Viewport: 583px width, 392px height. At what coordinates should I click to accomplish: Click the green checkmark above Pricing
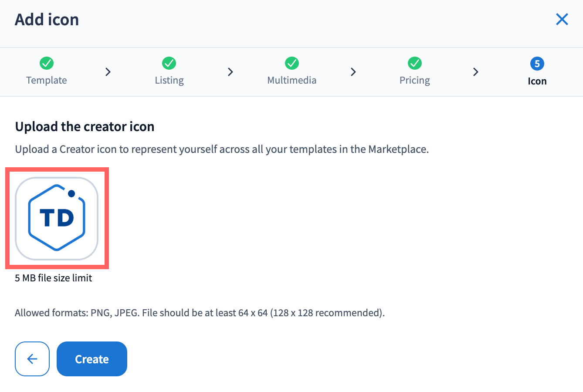414,63
